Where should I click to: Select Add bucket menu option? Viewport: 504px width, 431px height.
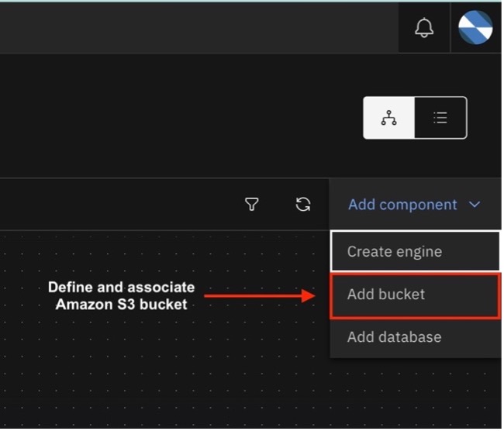(x=417, y=295)
